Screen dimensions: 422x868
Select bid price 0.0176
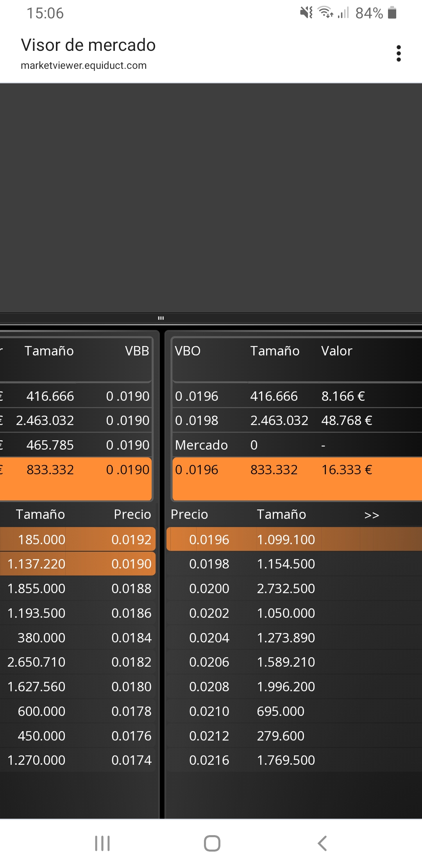(131, 736)
